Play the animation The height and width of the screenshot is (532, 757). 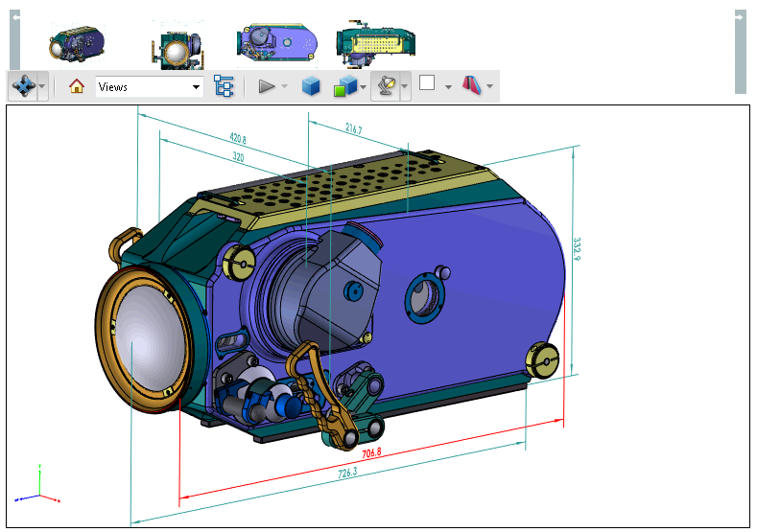click(x=267, y=86)
